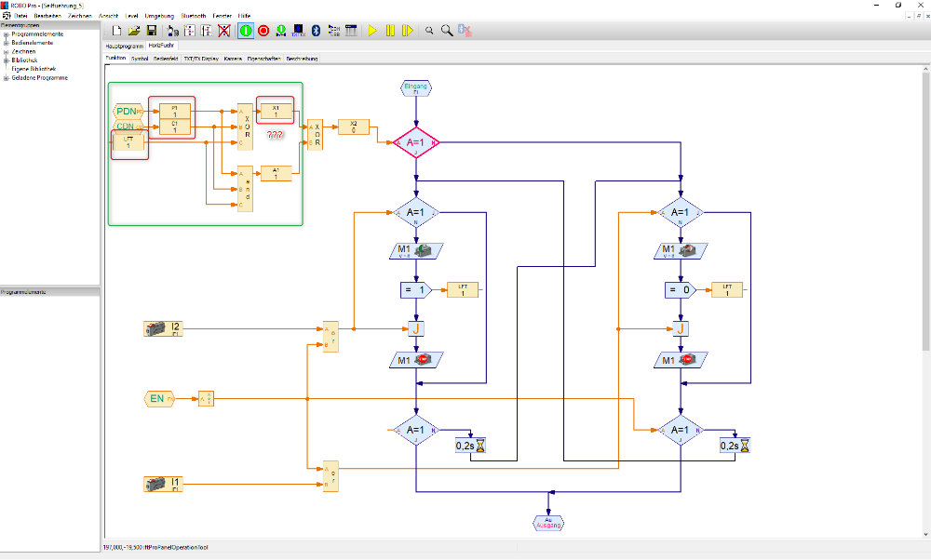The width and height of the screenshot is (931, 560).
Task: Select Eigene Bibliothek in element tree
Action: (x=34, y=69)
